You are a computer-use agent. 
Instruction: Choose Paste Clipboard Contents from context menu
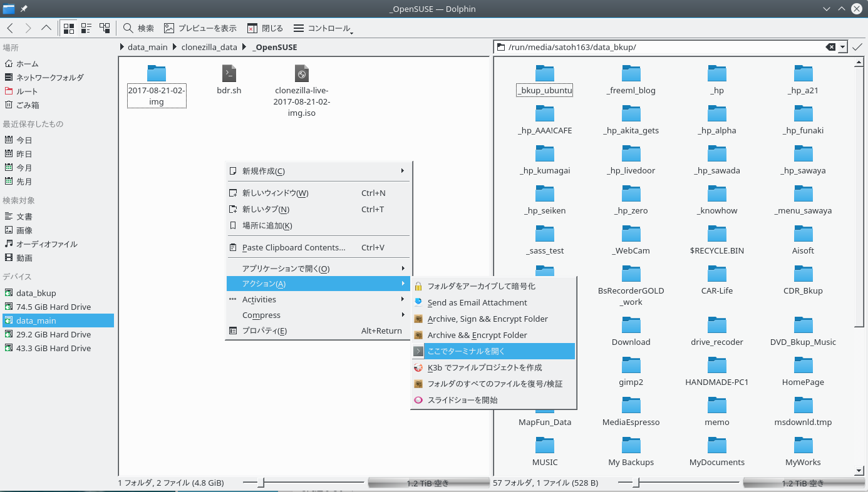click(318, 247)
